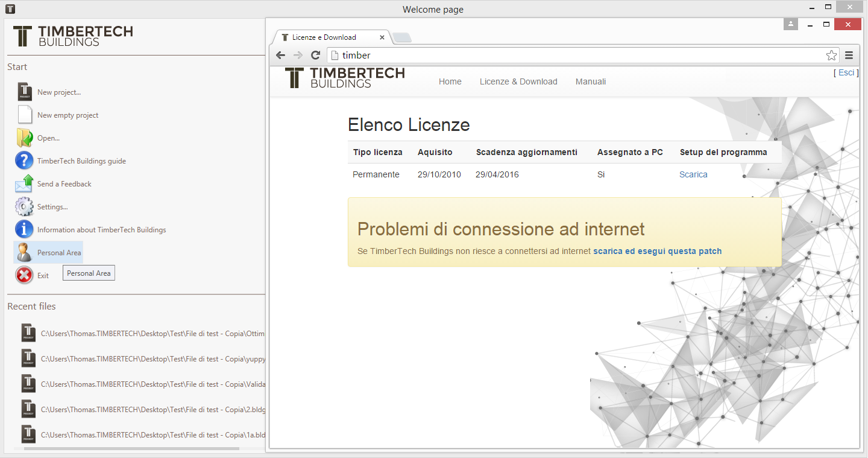Select the New empty project blank page icon
This screenshot has height=458, width=868.
click(25, 115)
